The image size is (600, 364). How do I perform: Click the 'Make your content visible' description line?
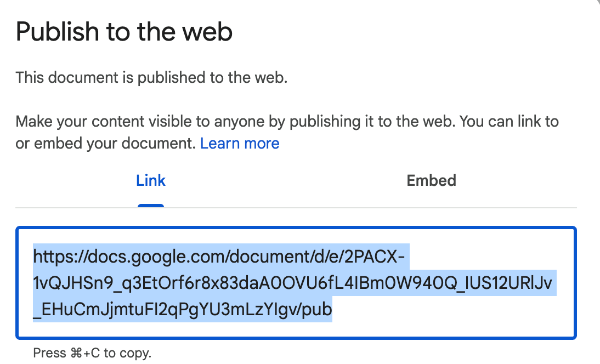click(x=287, y=121)
